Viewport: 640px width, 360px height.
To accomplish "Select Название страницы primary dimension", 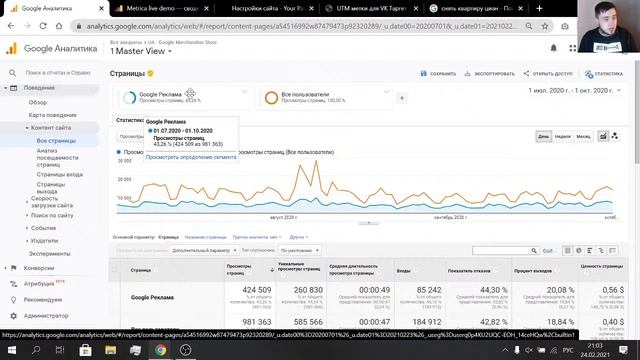I will [x=205, y=237].
